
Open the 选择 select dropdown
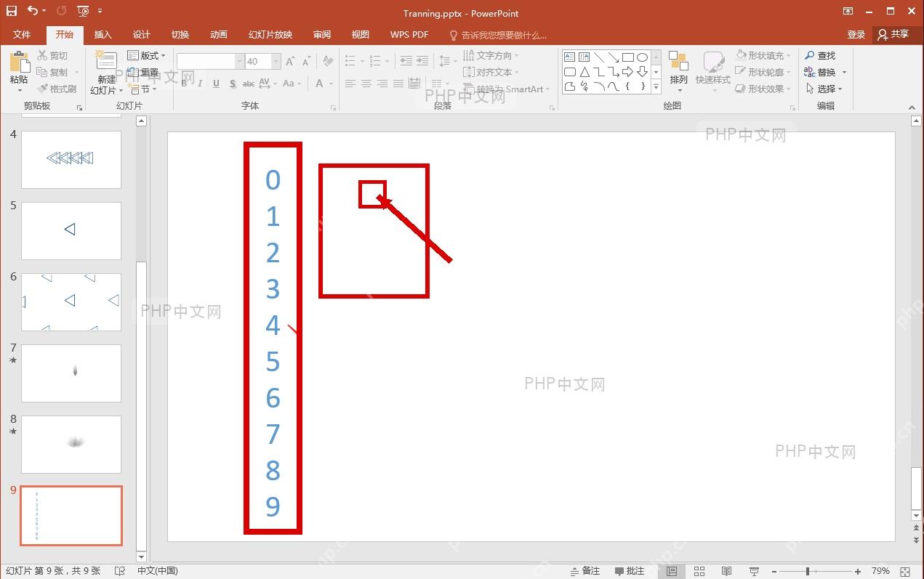[x=824, y=89]
